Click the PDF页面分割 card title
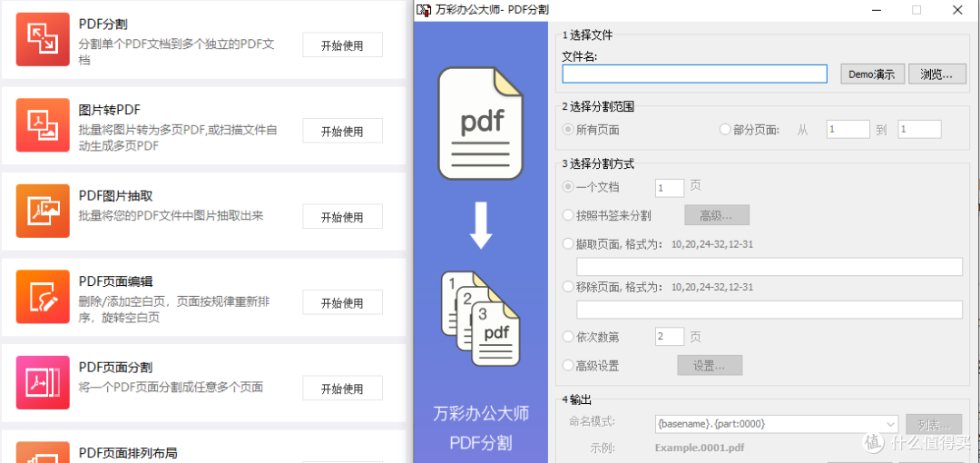980x463 pixels. tap(115, 368)
